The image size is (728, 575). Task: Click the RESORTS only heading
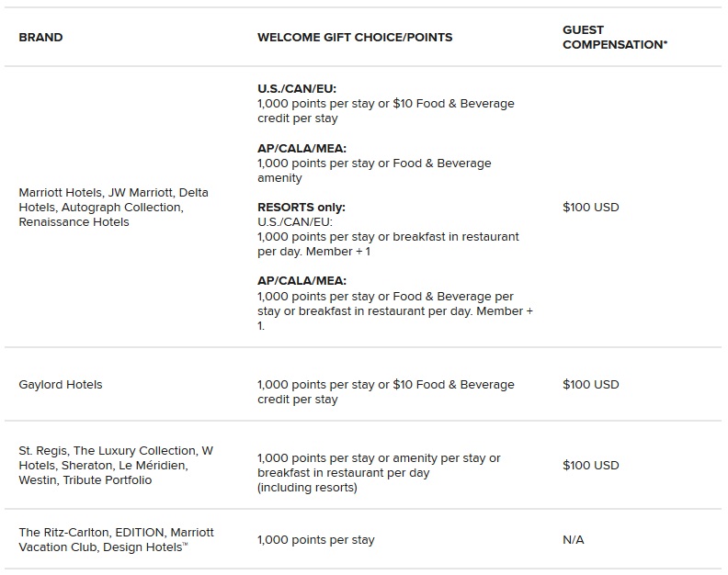click(301, 208)
